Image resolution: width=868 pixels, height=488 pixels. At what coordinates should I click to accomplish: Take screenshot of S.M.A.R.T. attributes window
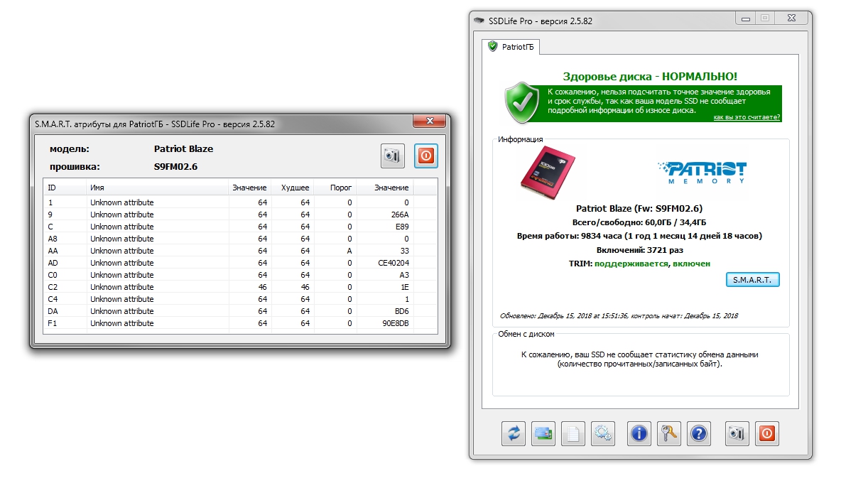[393, 156]
